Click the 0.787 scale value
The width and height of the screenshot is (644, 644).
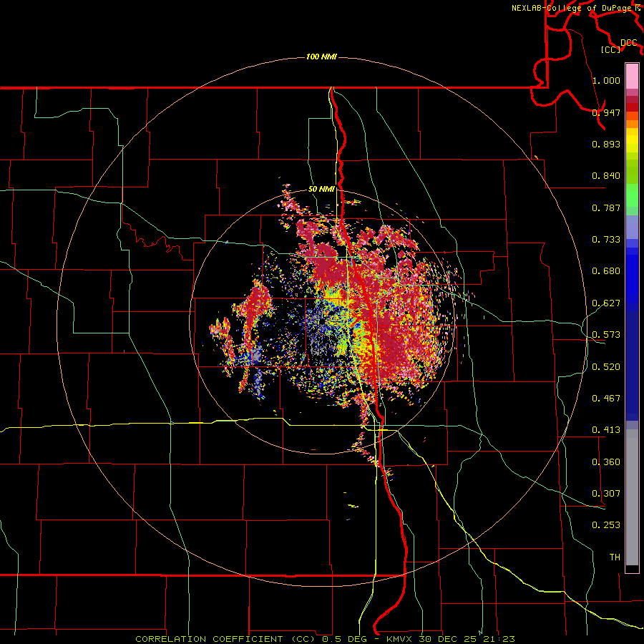click(x=606, y=208)
